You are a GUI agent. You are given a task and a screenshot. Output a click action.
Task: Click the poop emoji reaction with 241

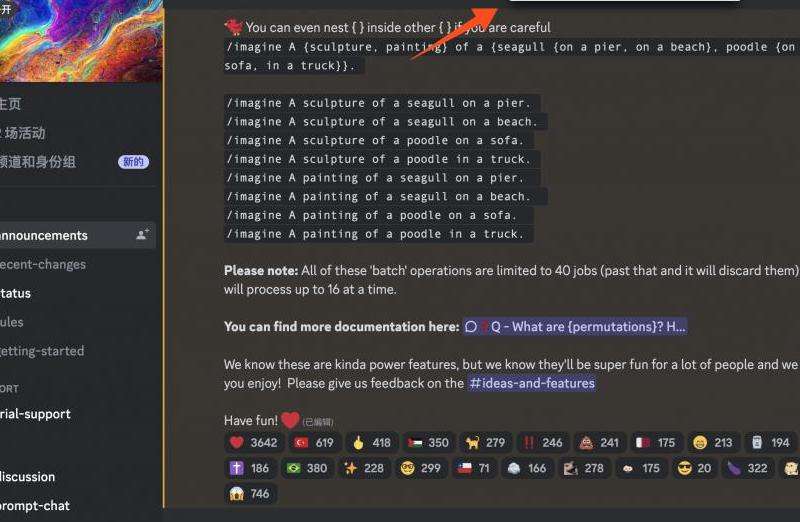[x=599, y=442]
